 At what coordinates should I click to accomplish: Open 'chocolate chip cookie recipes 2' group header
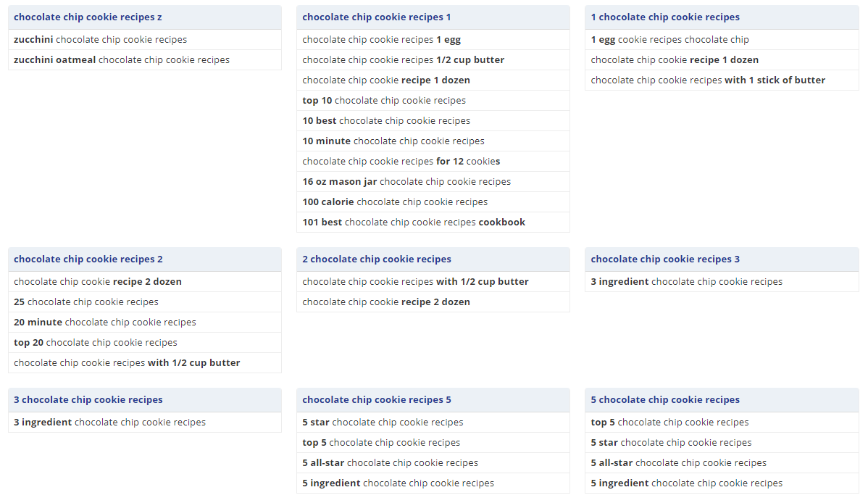point(88,259)
